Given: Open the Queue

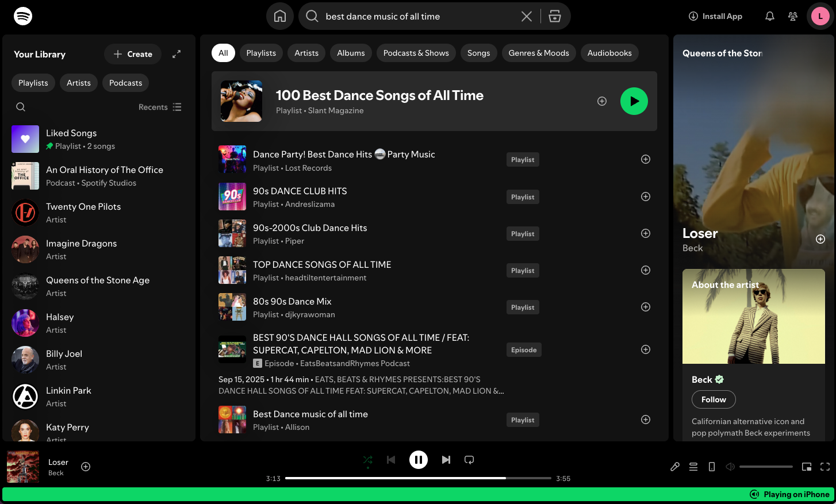Looking at the screenshot, I should click(x=693, y=467).
